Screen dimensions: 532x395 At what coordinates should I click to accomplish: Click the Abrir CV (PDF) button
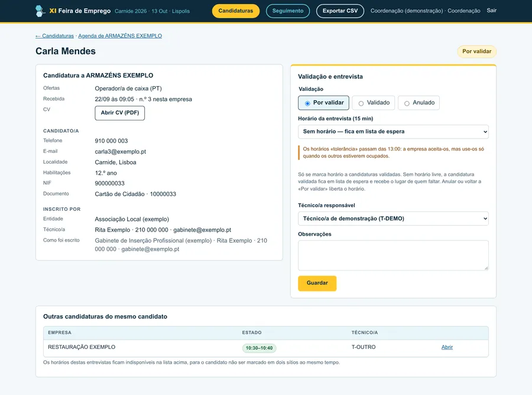pos(120,113)
